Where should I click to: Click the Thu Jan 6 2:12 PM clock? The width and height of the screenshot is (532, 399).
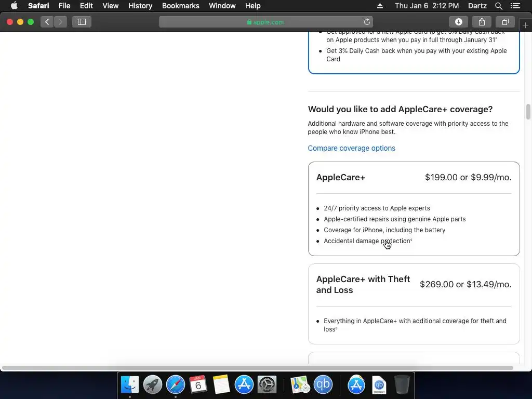tap(427, 6)
